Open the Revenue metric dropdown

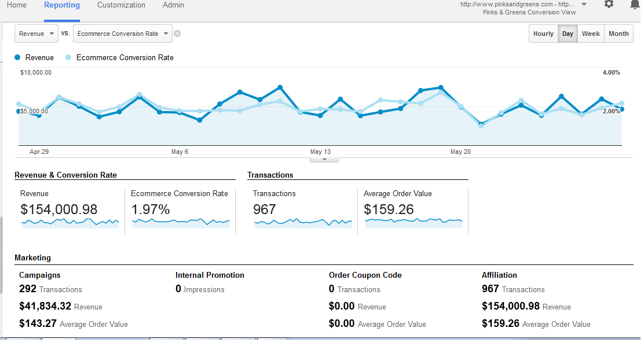(36, 34)
